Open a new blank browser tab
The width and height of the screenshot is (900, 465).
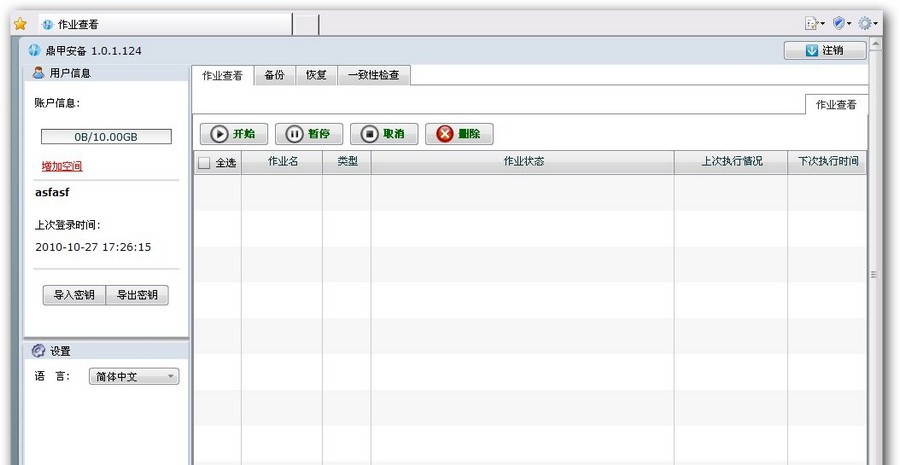[306, 25]
